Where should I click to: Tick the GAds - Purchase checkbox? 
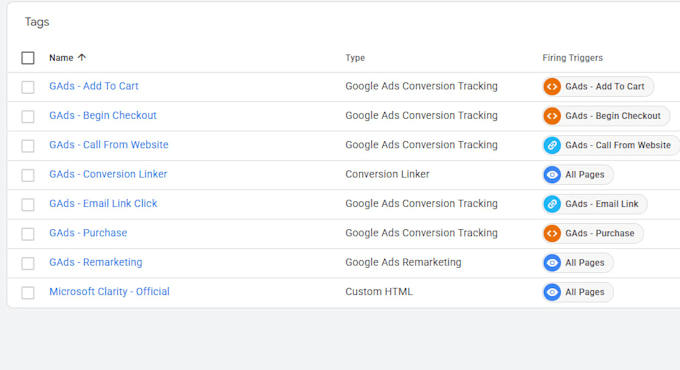point(28,234)
